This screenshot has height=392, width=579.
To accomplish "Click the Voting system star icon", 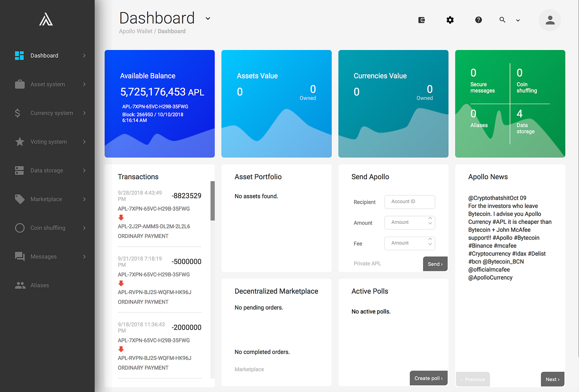I will (x=19, y=142).
